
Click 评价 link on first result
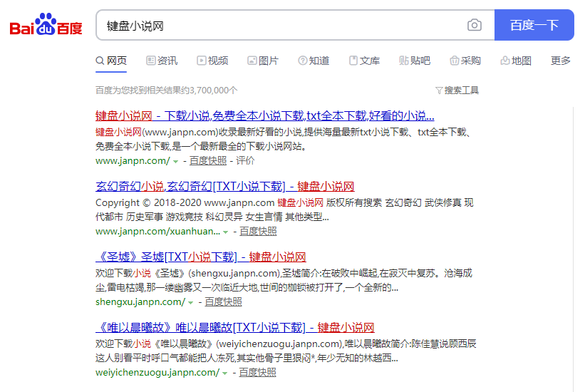click(x=245, y=161)
